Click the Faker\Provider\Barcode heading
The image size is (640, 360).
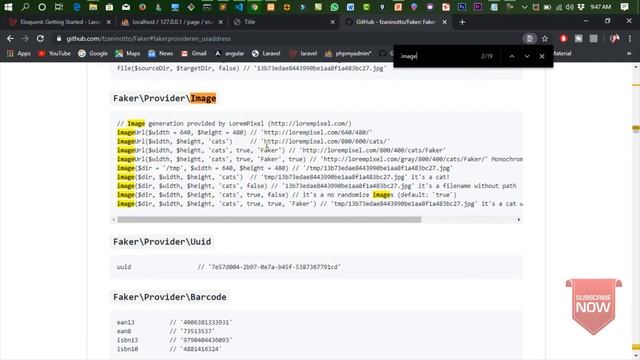(x=170, y=297)
